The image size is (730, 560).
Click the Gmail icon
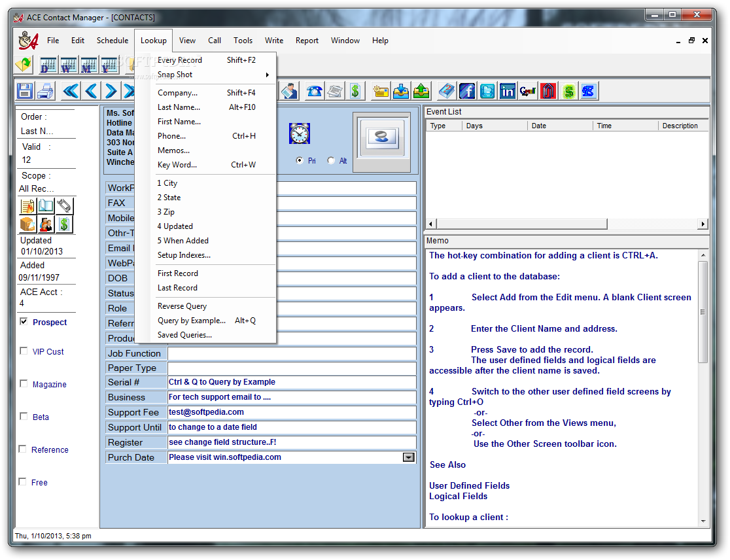coord(527,91)
